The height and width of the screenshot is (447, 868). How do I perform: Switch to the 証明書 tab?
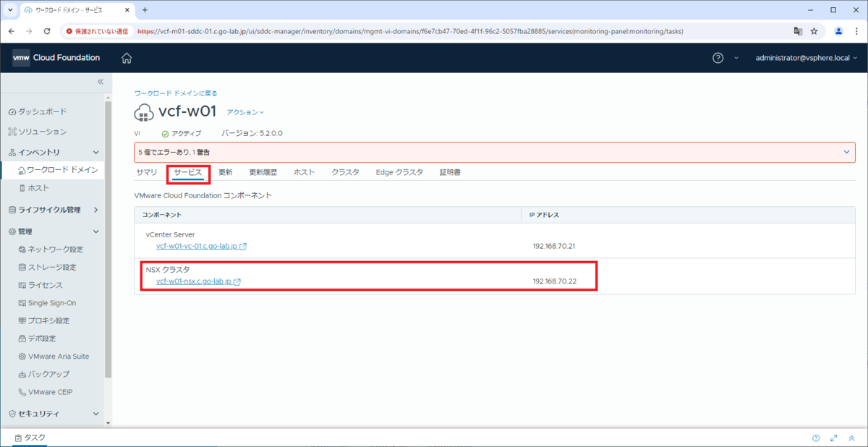click(x=450, y=172)
